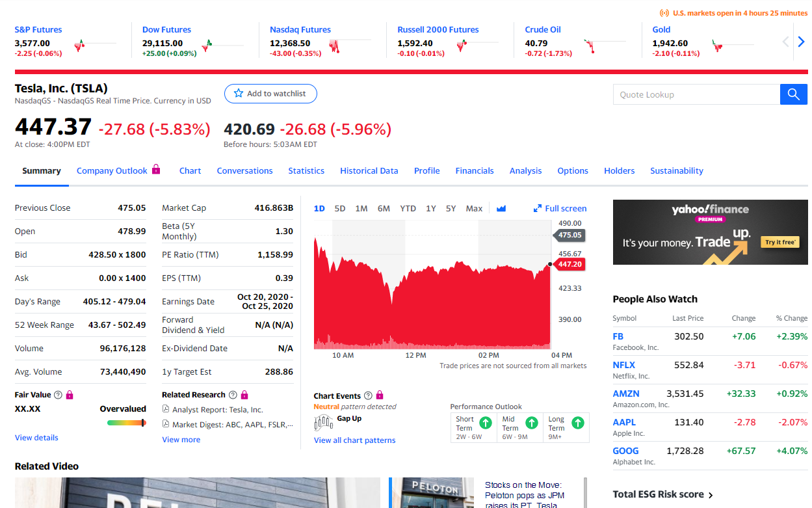Select the 5D chart range
812x508 pixels.
[x=340, y=208]
